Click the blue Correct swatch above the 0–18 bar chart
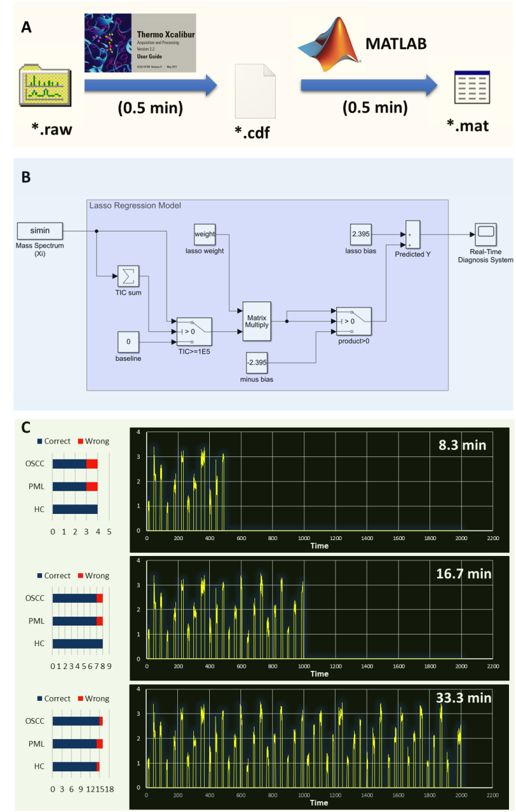 [x=40, y=698]
